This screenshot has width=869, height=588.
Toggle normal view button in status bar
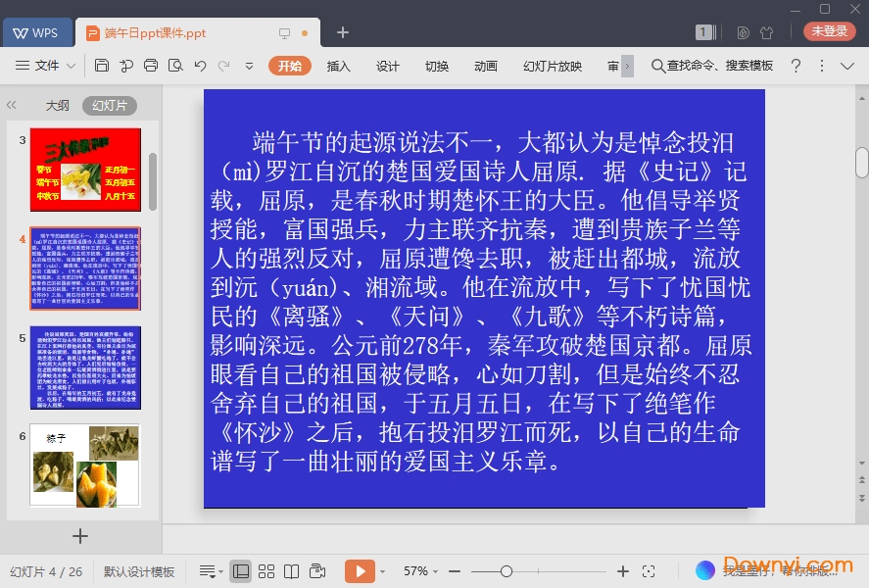tap(240, 571)
